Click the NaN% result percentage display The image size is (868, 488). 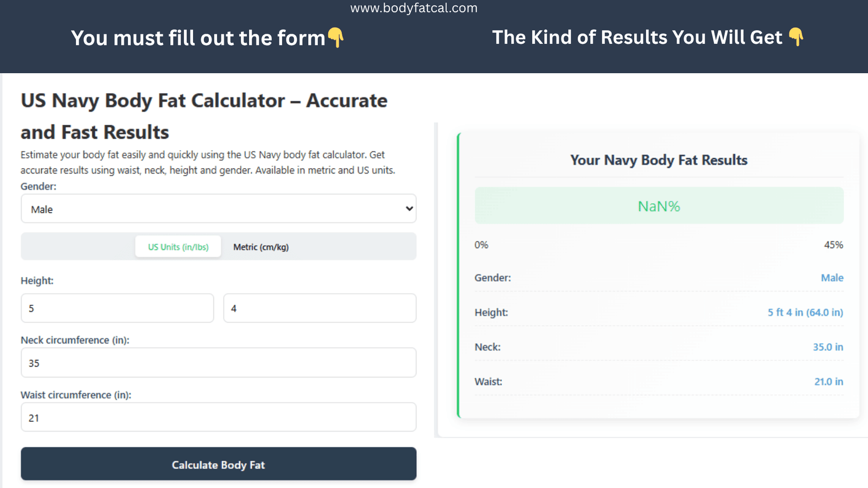tap(659, 206)
